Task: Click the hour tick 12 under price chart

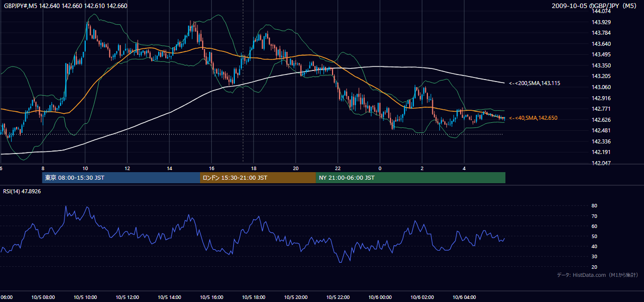Action: pos(127,169)
